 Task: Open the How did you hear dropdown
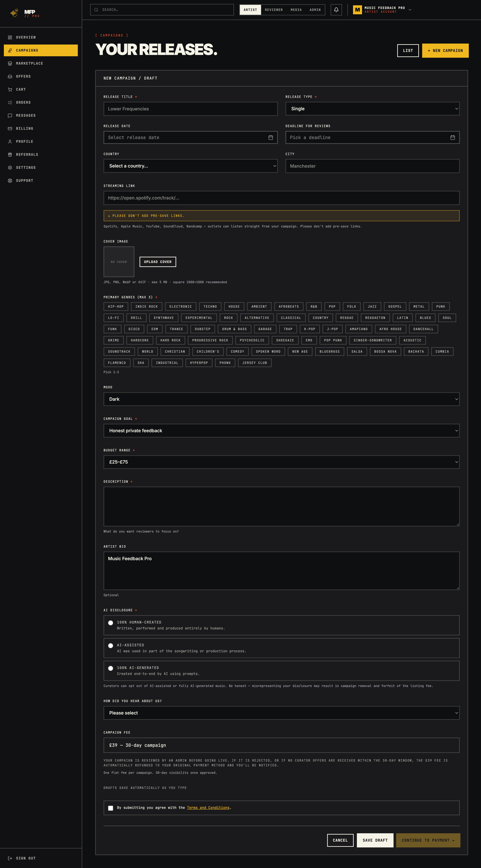281,713
